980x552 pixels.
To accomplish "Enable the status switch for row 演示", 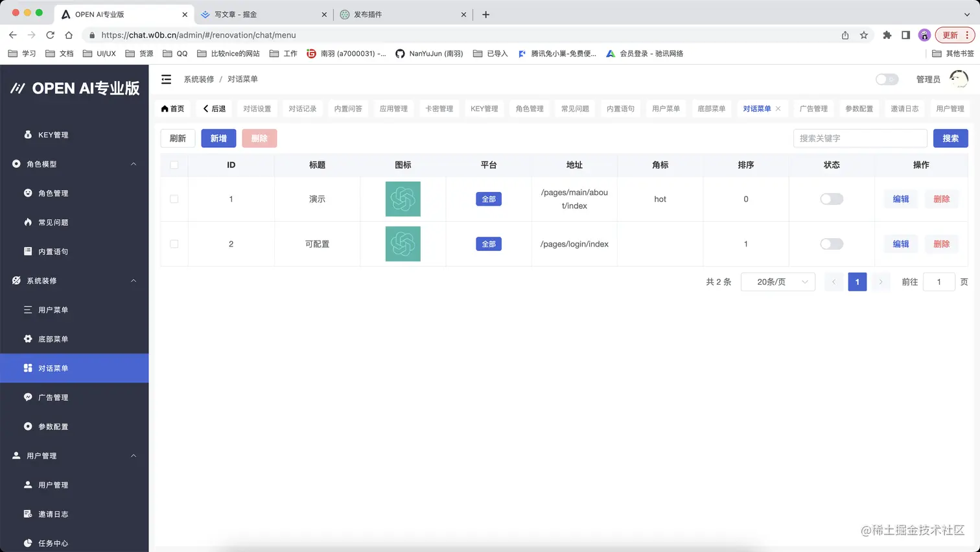I will pos(832,199).
